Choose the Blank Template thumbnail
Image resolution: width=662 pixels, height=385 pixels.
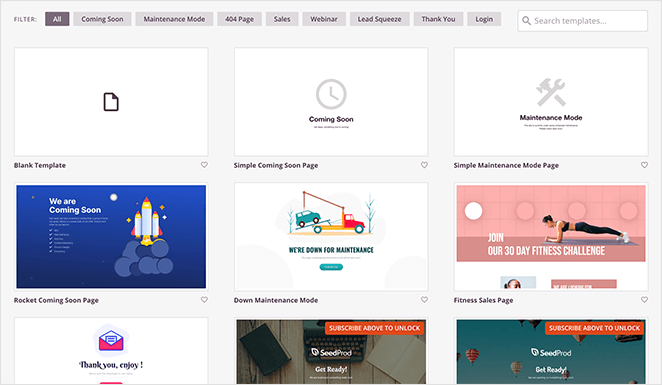tap(111, 102)
